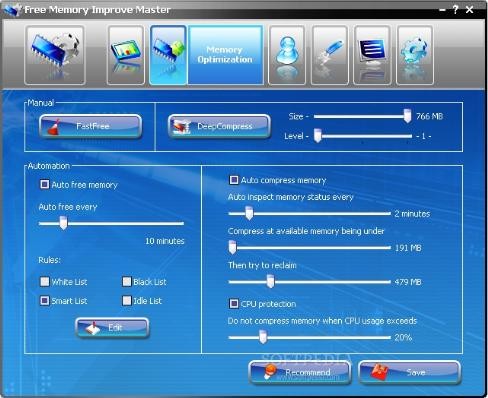
Task: Click the Recommend button
Action: tap(300, 372)
